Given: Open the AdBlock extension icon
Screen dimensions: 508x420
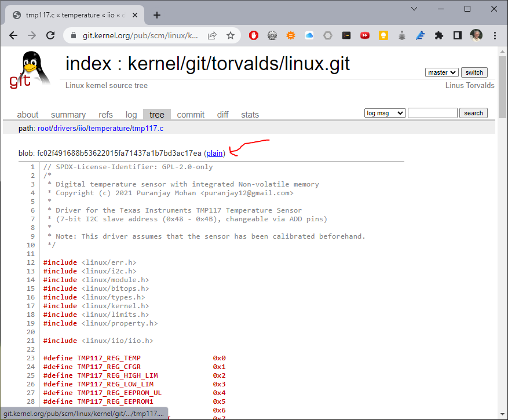Looking at the screenshot, I should pyautogui.click(x=254, y=35).
